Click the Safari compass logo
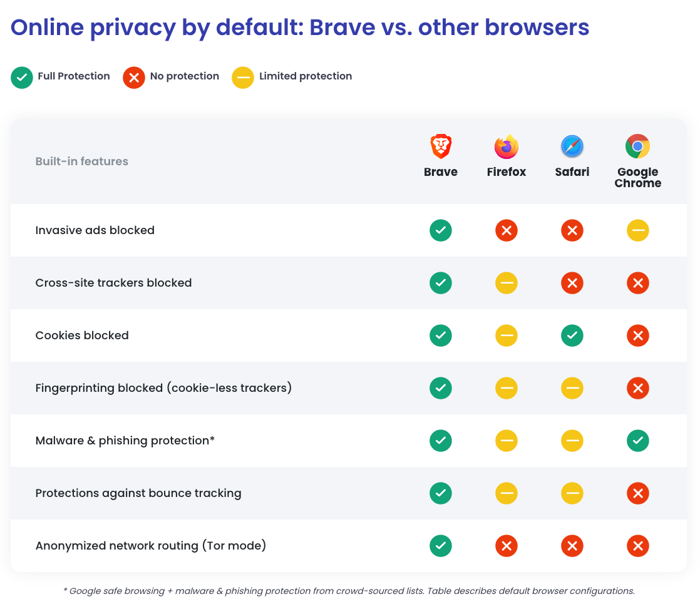Viewport: 700px width, 599px height. [x=572, y=146]
